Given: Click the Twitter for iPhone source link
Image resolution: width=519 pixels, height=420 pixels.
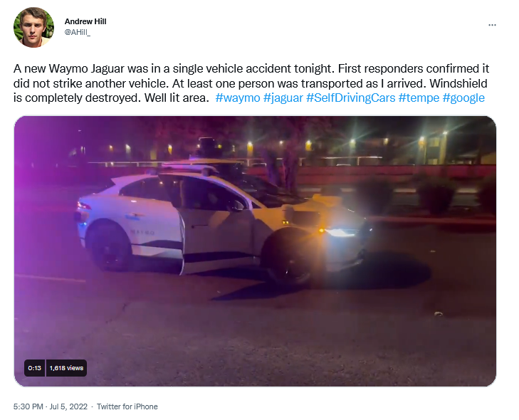Looking at the screenshot, I should 127,406.
